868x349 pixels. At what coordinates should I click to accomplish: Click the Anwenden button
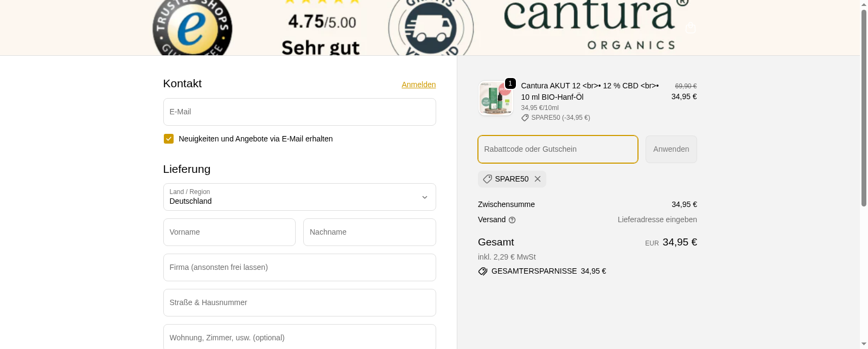671,149
